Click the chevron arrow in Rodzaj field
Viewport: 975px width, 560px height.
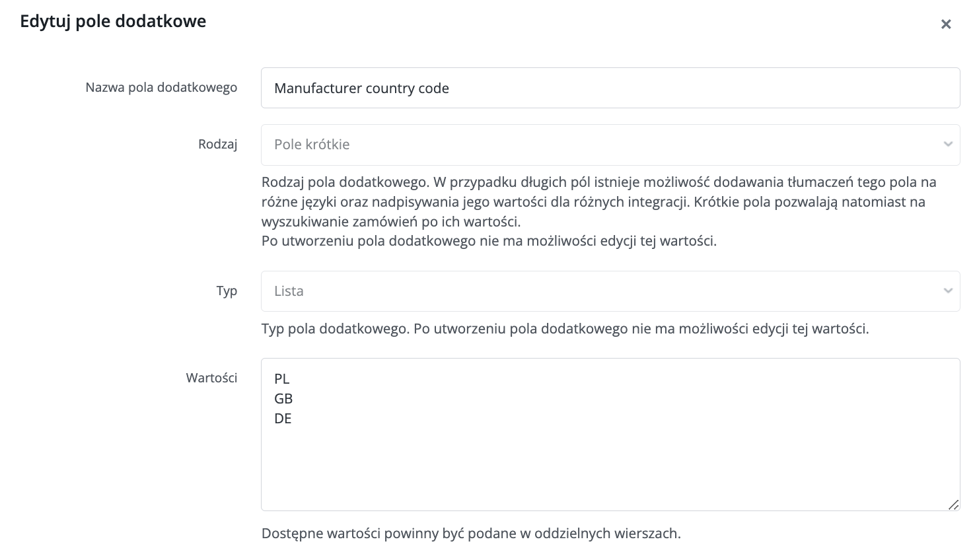point(948,145)
